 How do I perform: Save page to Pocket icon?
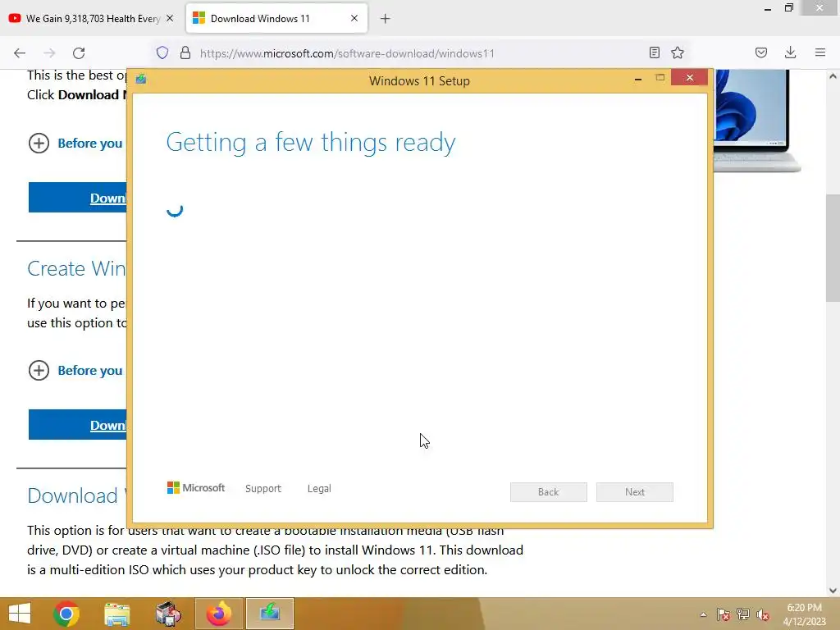tap(760, 52)
